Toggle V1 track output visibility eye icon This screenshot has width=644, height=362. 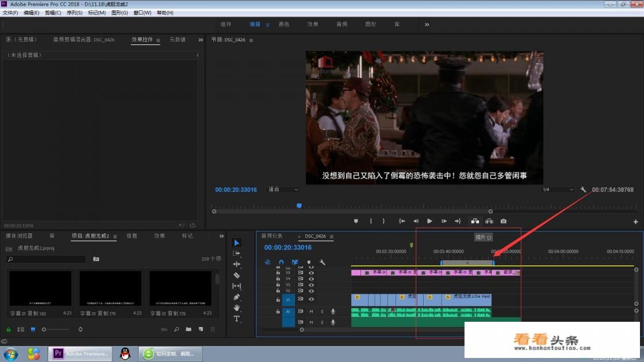pos(311,299)
